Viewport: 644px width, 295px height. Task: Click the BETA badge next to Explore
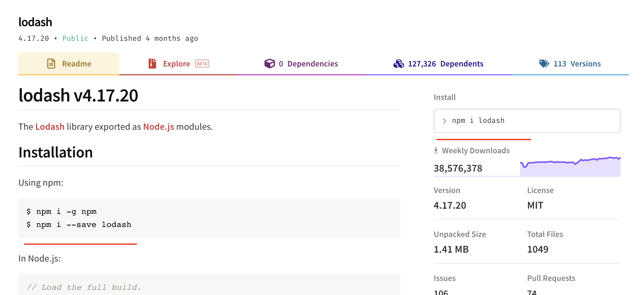click(202, 64)
